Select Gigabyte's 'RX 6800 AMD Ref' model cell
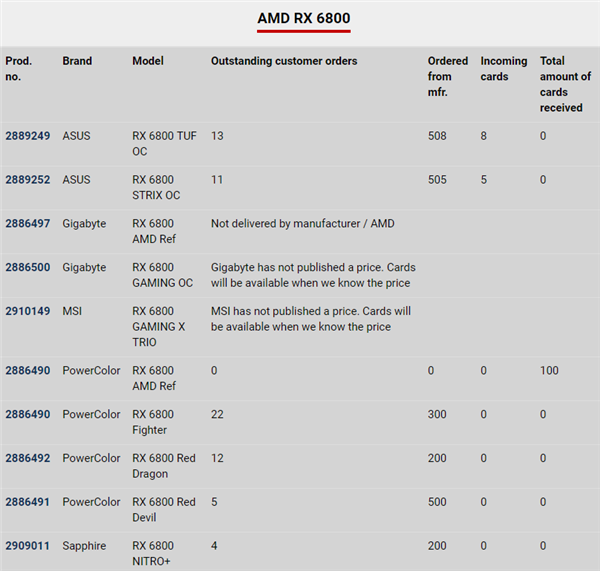600x571 pixels. tap(154, 231)
